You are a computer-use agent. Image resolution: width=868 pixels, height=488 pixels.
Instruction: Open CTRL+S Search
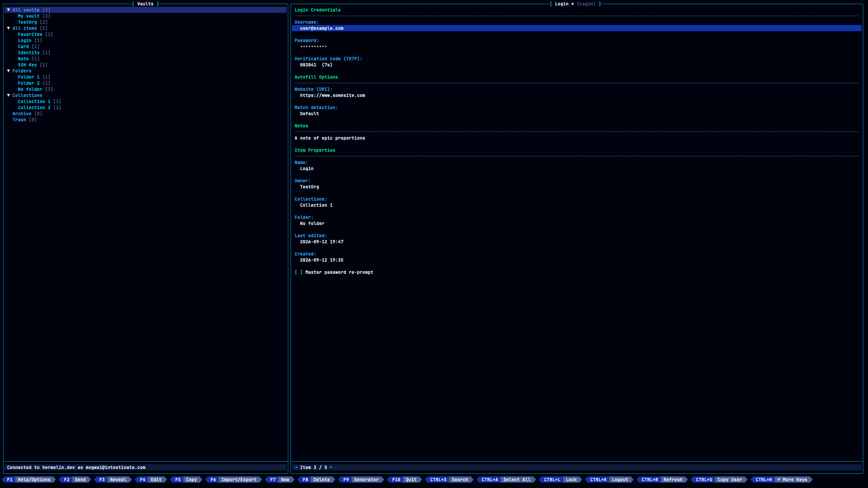(x=449, y=480)
